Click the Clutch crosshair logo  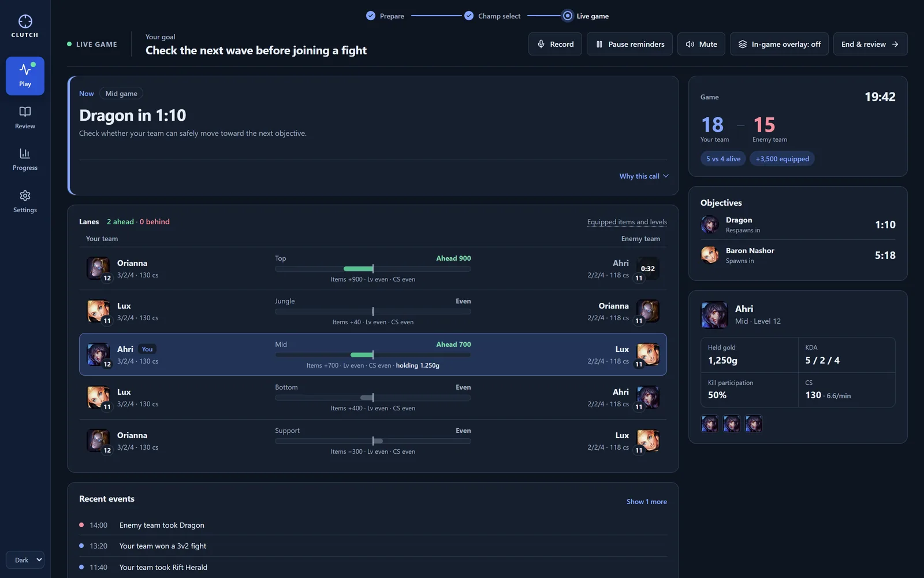click(x=25, y=21)
